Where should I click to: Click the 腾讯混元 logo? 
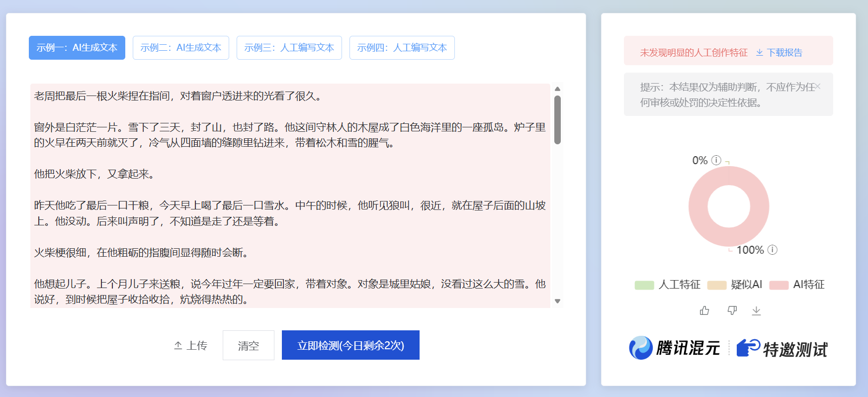click(674, 348)
